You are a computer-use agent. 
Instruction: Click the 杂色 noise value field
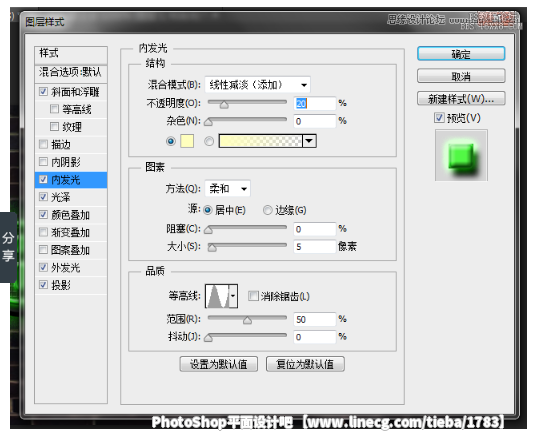click(x=314, y=121)
